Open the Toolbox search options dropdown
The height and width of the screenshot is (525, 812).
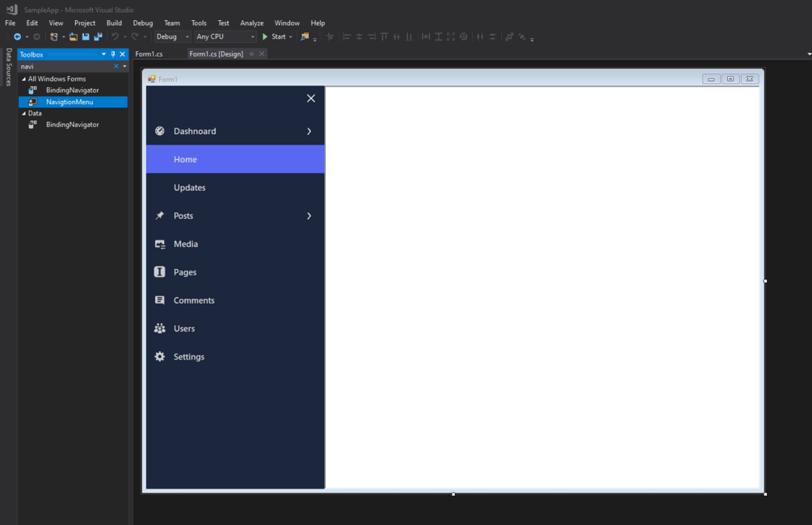point(124,66)
